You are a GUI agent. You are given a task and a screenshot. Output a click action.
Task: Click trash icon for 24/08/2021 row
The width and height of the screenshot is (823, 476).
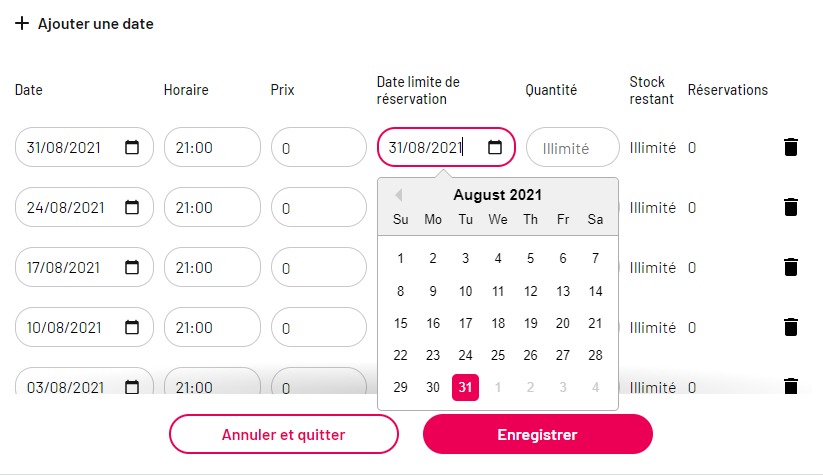click(x=790, y=207)
